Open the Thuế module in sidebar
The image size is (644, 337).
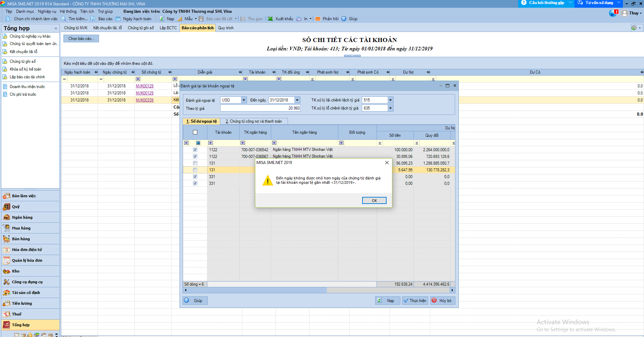17,314
